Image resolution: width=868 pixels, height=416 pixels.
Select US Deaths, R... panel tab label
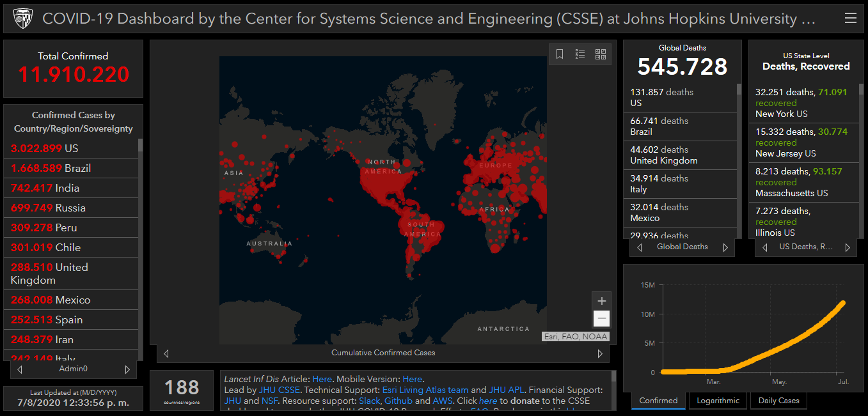point(806,247)
